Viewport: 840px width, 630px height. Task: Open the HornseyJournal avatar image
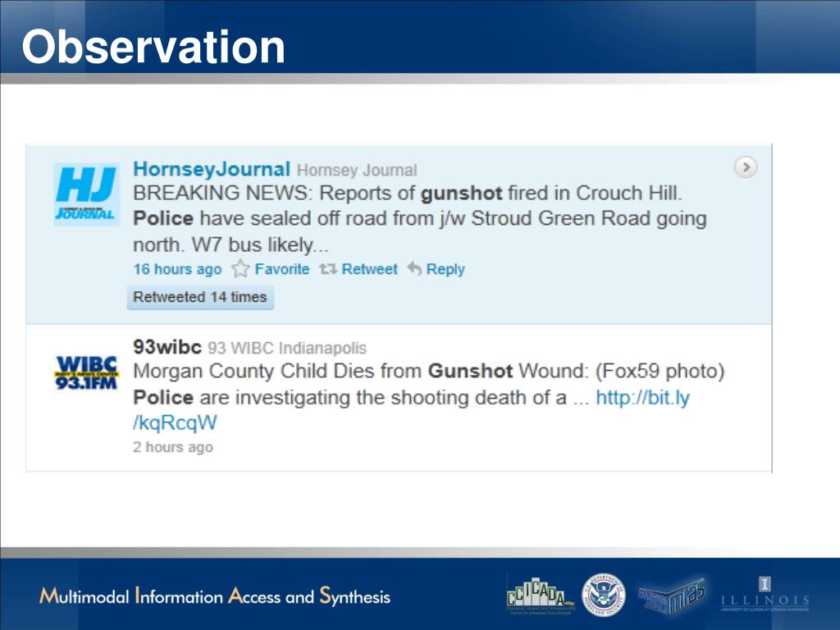[86, 194]
